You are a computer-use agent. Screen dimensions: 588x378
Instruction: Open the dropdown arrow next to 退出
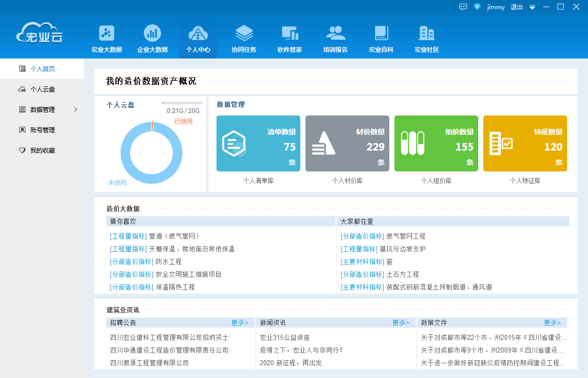point(532,7)
